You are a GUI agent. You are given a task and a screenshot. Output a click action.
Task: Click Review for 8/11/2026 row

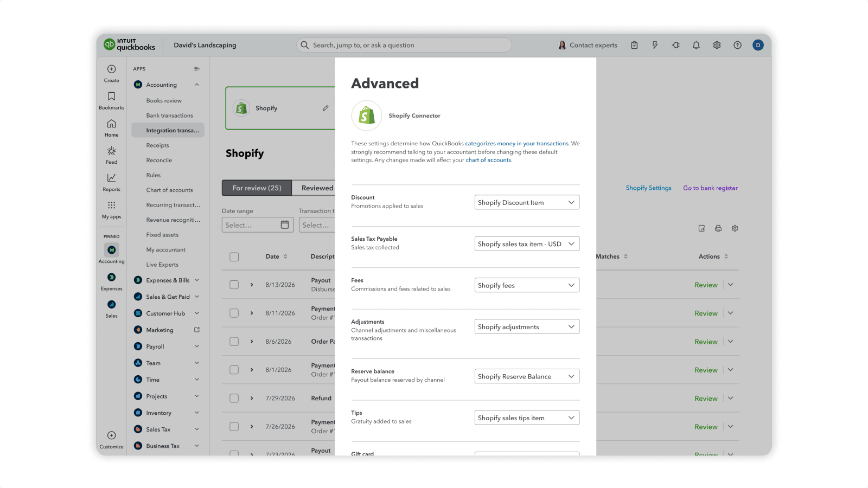[x=706, y=313]
